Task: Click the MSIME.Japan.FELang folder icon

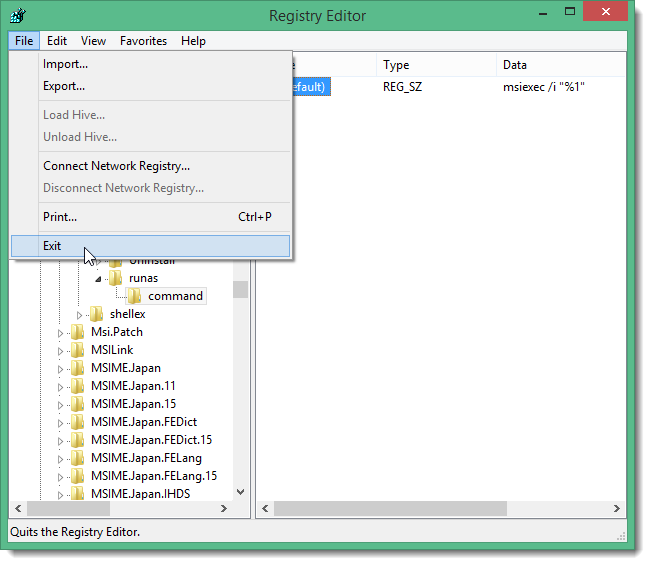Action: pos(78,458)
